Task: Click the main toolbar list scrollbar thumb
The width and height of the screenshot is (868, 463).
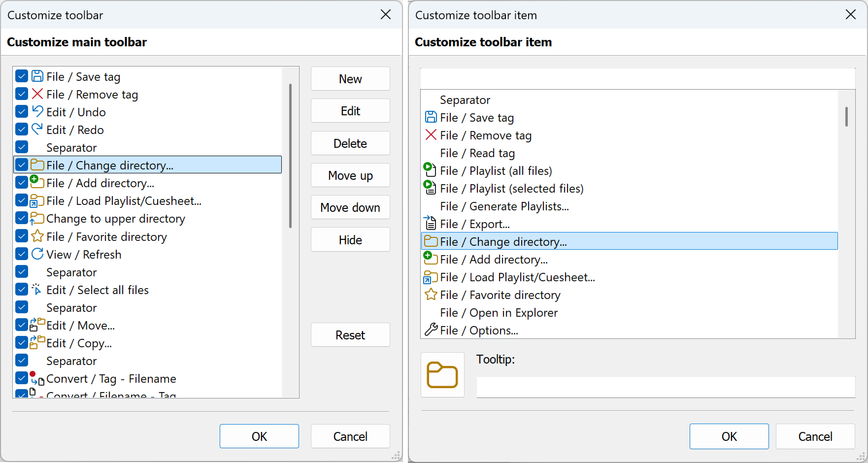Action: pyautogui.click(x=290, y=156)
